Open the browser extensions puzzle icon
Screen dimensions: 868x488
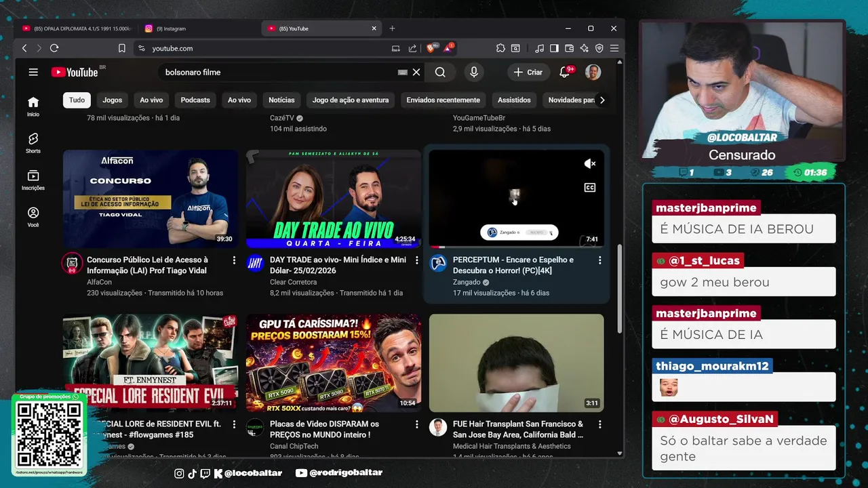pos(500,48)
